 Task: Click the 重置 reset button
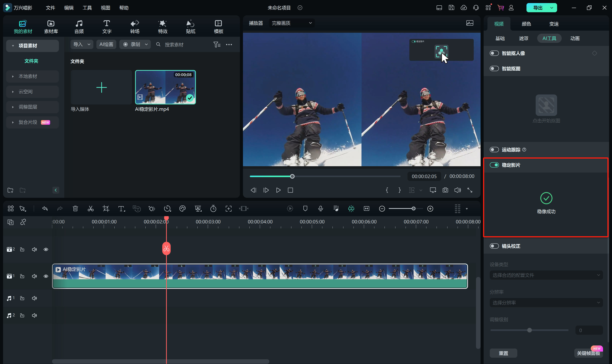[503, 353]
